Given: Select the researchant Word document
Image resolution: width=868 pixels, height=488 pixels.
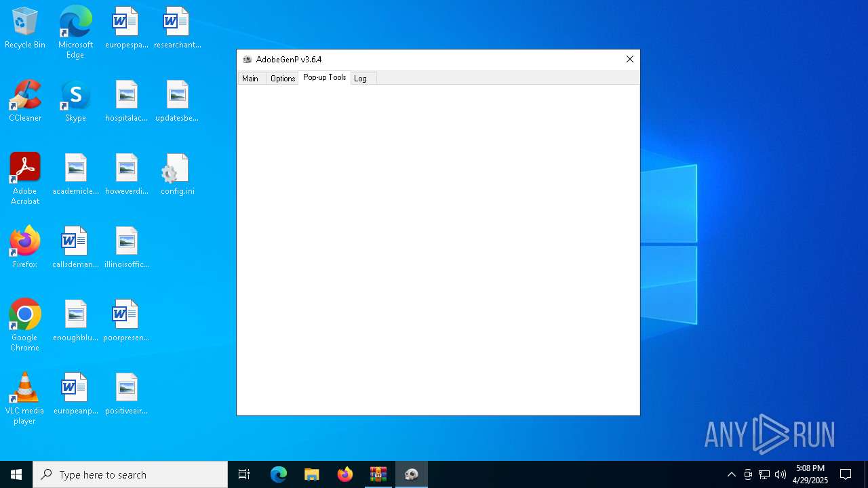Looking at the screenshot, I should 177,28.
